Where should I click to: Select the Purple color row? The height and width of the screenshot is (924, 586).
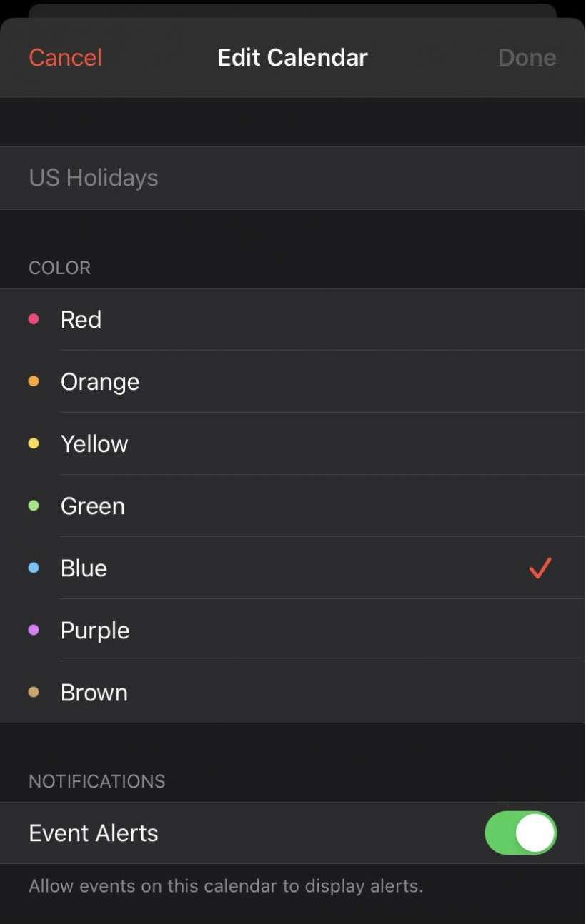[95, 630]
